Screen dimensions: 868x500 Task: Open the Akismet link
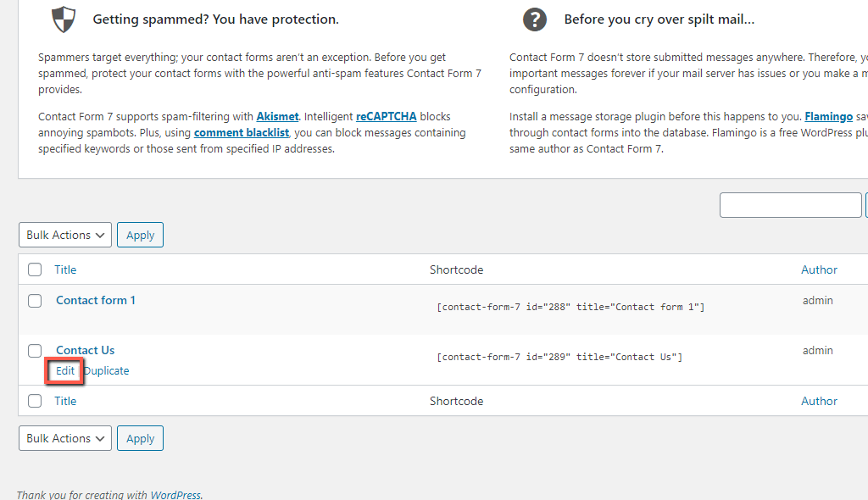(x=277, y=116)
